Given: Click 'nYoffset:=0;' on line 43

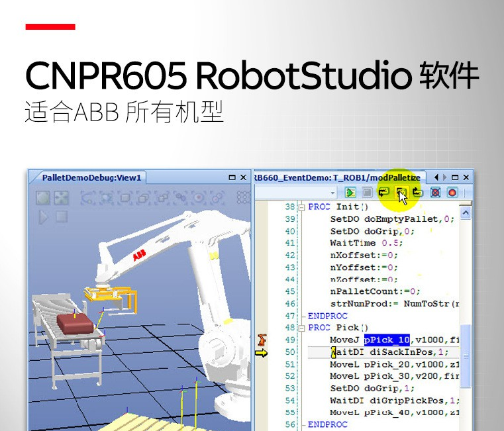Looking at the screenshot, I should tap(364, 267).
